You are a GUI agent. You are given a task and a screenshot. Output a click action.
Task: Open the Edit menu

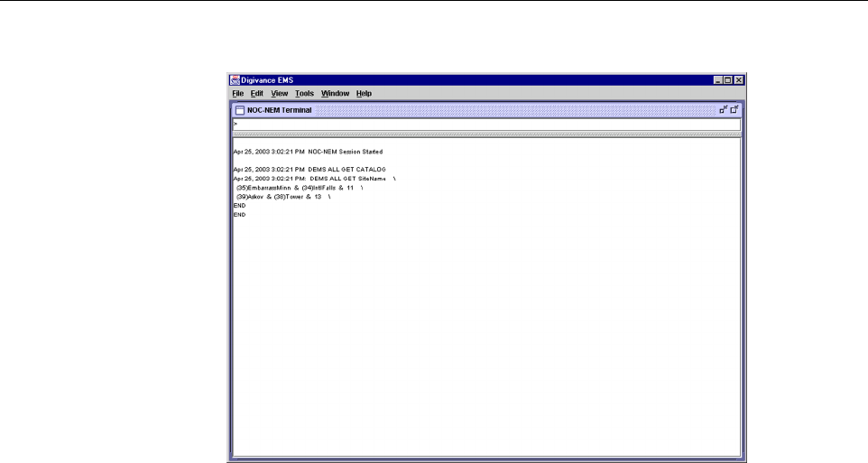click(257, 94)
